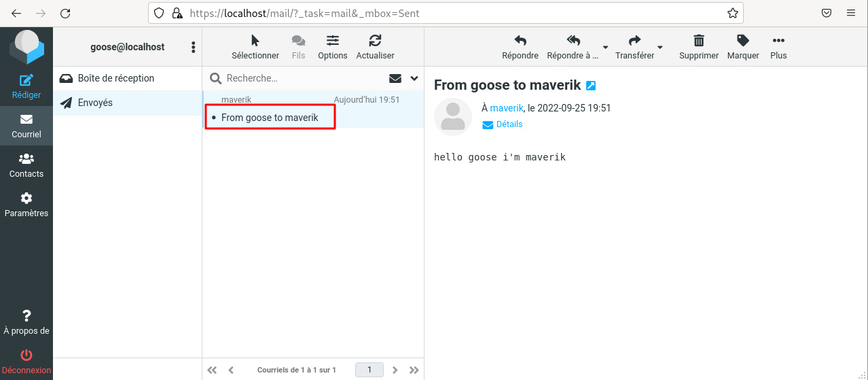
Task: Toggle the unread messages envelope filter
Action: tap(395, 78)
